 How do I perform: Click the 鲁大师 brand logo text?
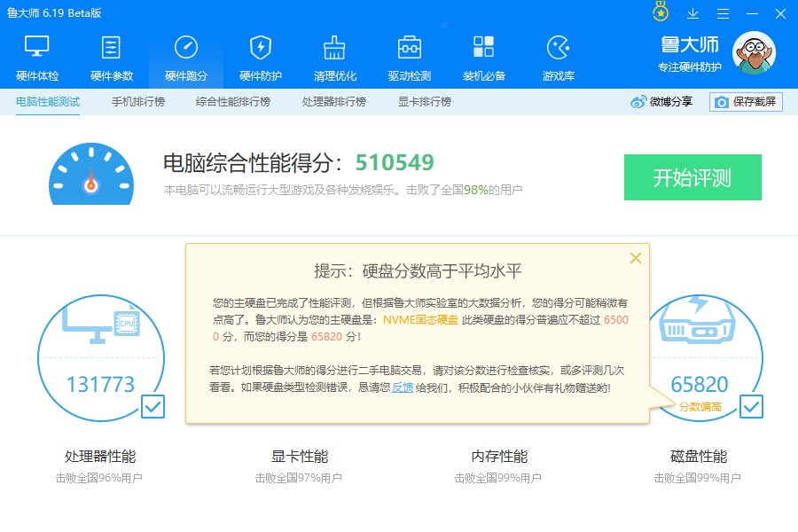(x=690, y=45)
